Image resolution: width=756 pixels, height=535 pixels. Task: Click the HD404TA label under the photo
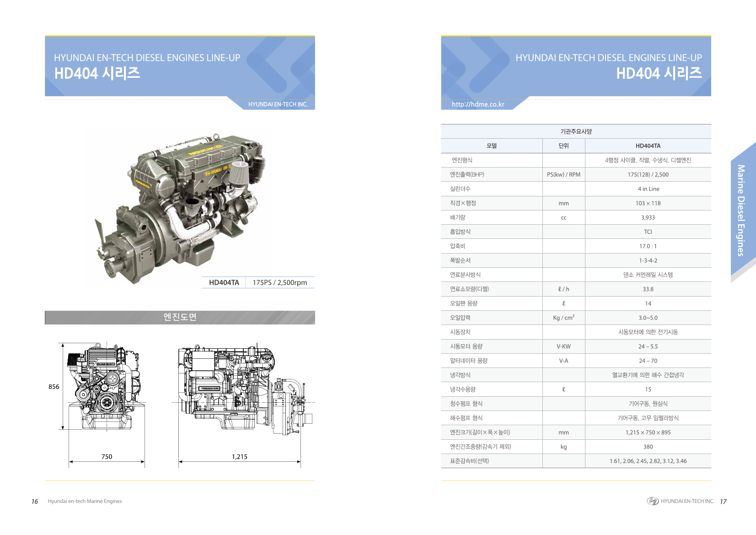coord(224,282)
